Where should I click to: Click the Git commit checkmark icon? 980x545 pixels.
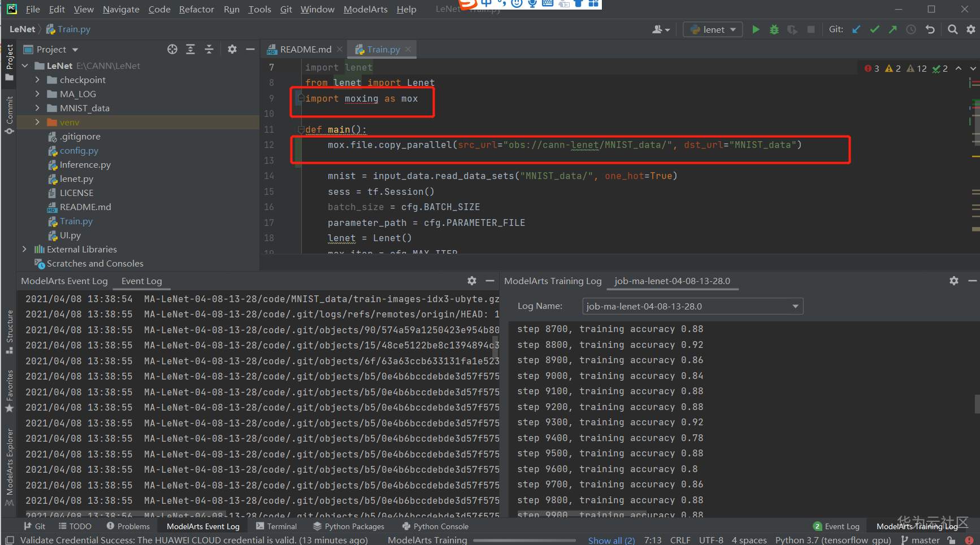[874, 29]
